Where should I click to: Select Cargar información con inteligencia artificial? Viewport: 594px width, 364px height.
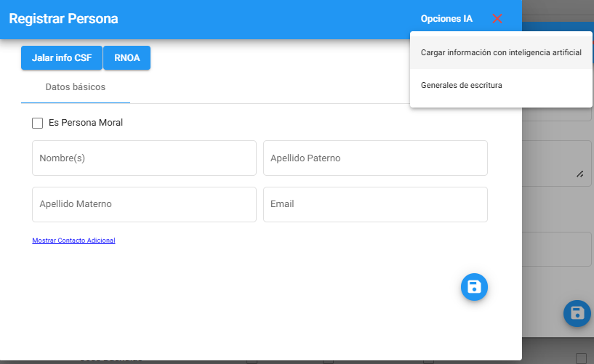click(501, 52)
